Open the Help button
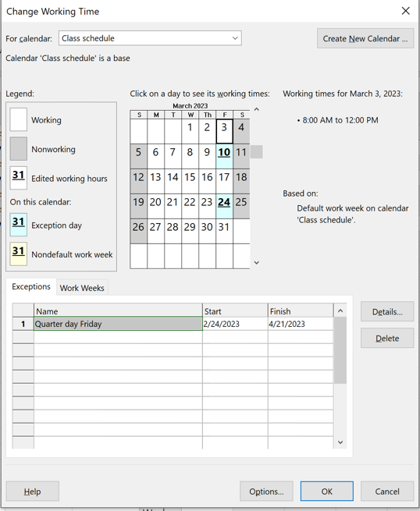The width and height of the screenshot is (420, 511). coord(32,491)
